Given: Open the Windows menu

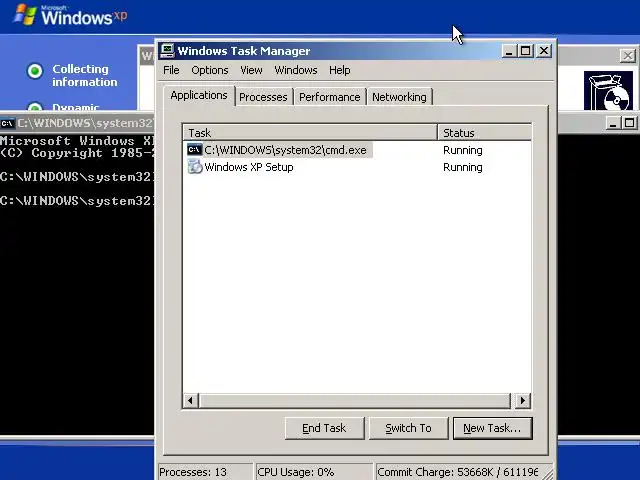Looking at the screenshot, I should [296, 70].
